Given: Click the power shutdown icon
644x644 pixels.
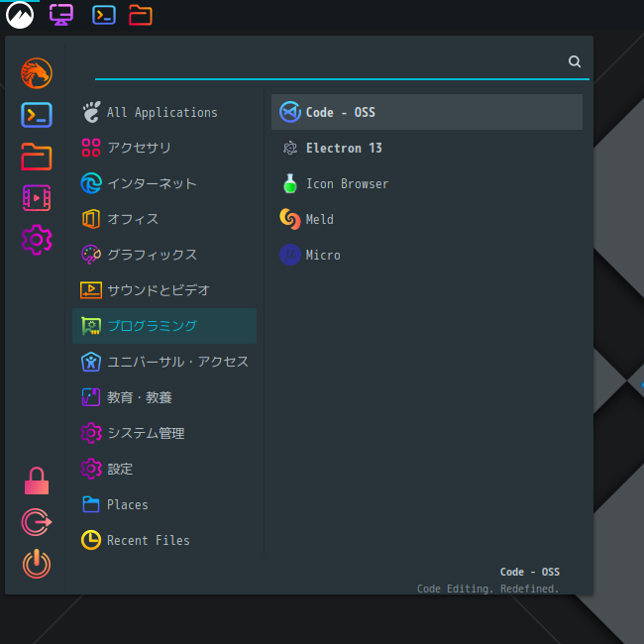Looking at the screenshot, I should tap(37, 564).
